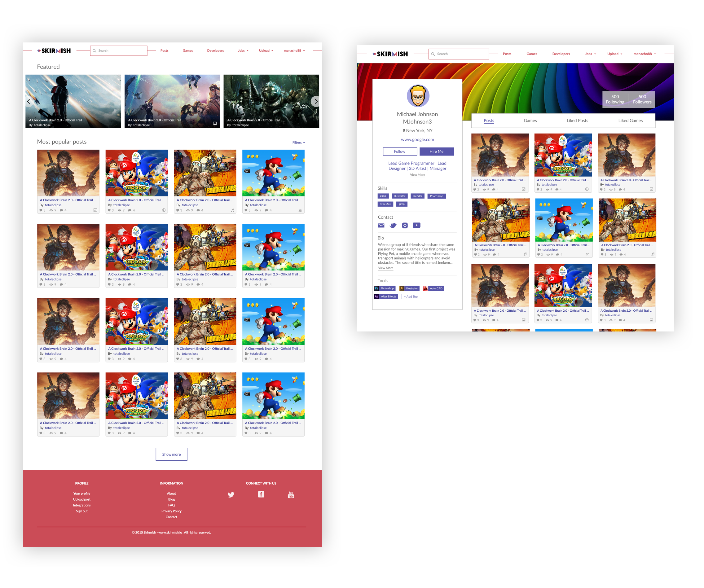Open the Jobs dropdown on the home page
This screenshot has width=704, height=588.
(243, 50)
